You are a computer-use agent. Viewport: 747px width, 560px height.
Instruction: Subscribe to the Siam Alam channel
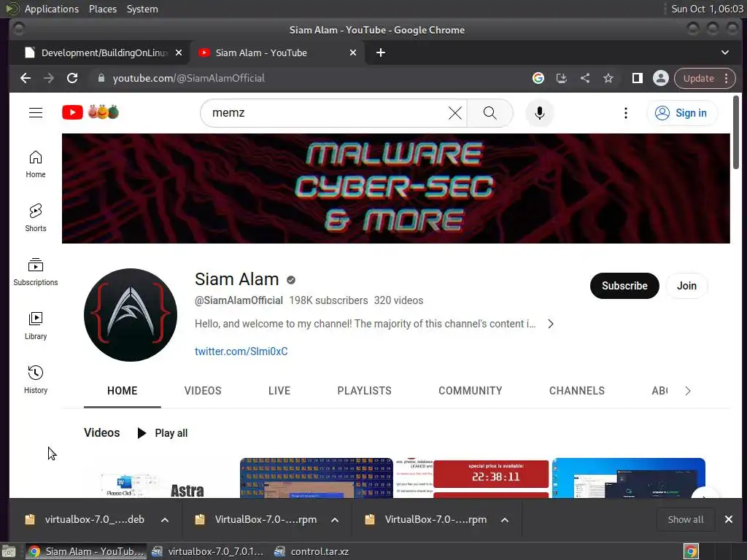coord(624,286)
